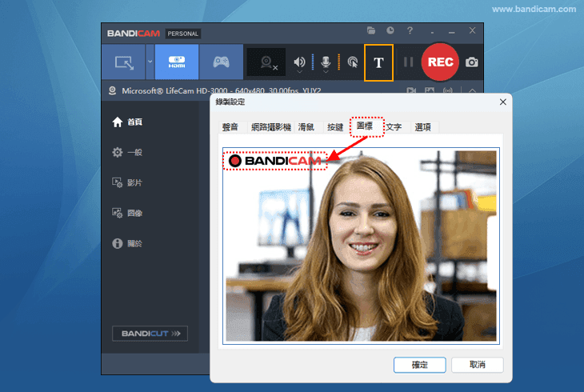The image size is (584, 392).
Task: Toggle the microphone icon
Action: click(x=326, y=62)
